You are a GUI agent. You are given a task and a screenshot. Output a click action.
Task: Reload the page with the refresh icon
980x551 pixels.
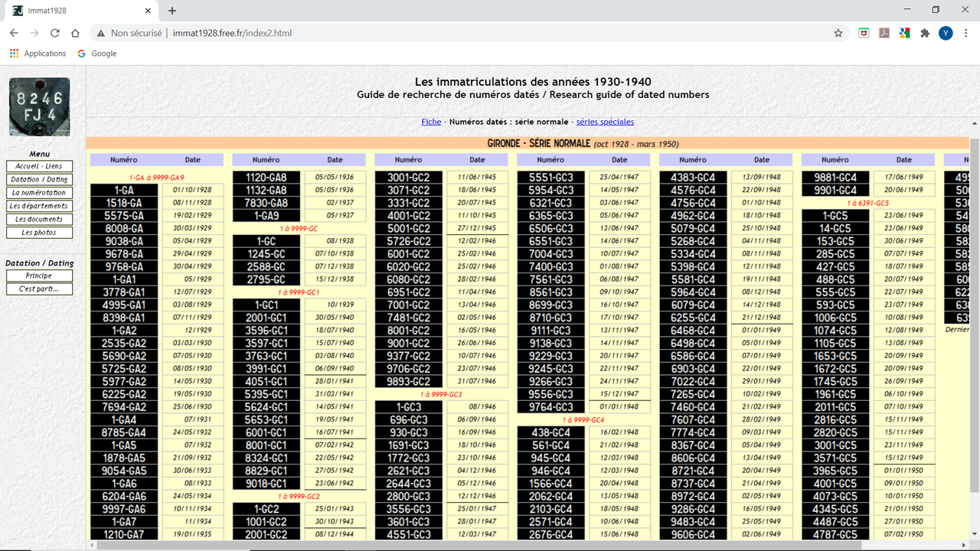point(54,33)
